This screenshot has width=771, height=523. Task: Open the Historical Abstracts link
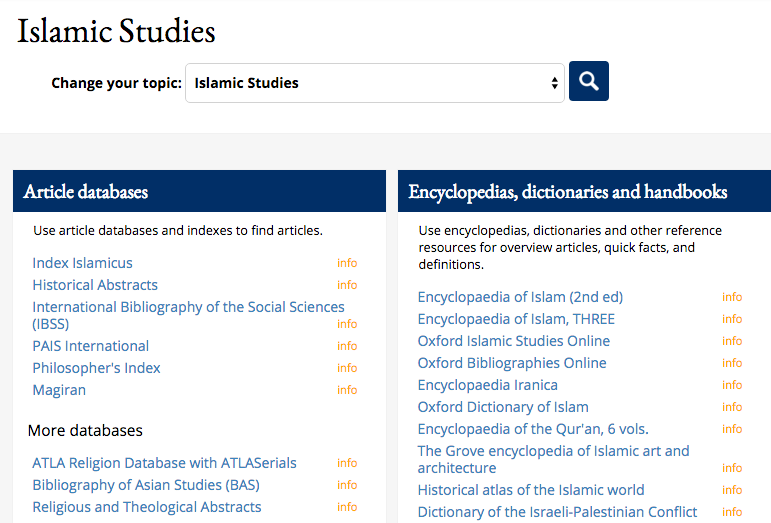tap(95, 285)
